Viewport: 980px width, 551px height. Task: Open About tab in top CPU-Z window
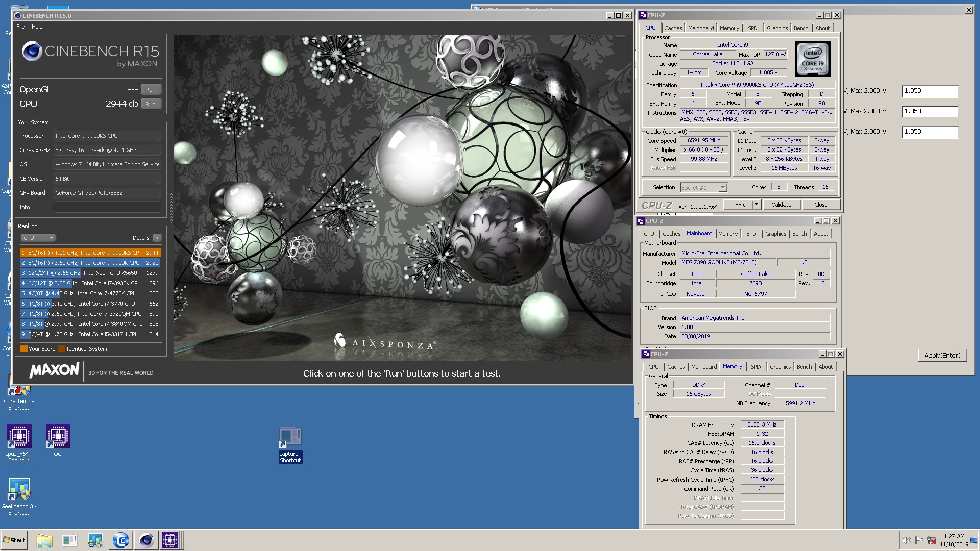pyautogui.click(x=822, y=28)
